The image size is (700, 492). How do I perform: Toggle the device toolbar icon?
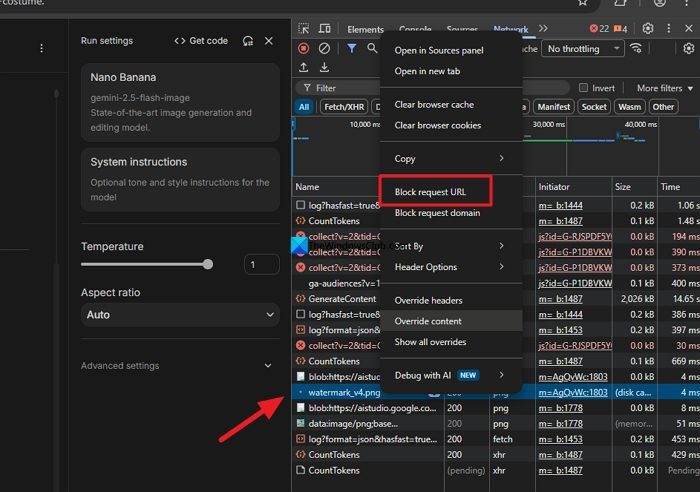[x=325, y=29]
